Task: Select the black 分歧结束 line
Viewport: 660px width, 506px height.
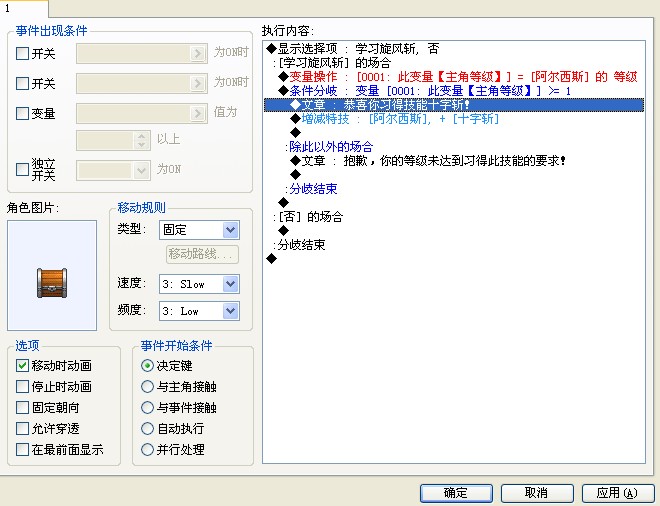Action: (454, 245)
